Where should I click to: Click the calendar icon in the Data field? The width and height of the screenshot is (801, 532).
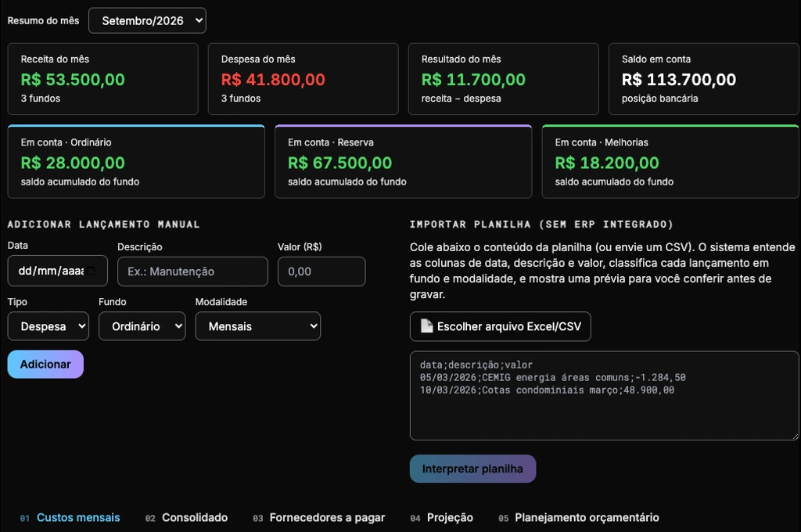91,271
